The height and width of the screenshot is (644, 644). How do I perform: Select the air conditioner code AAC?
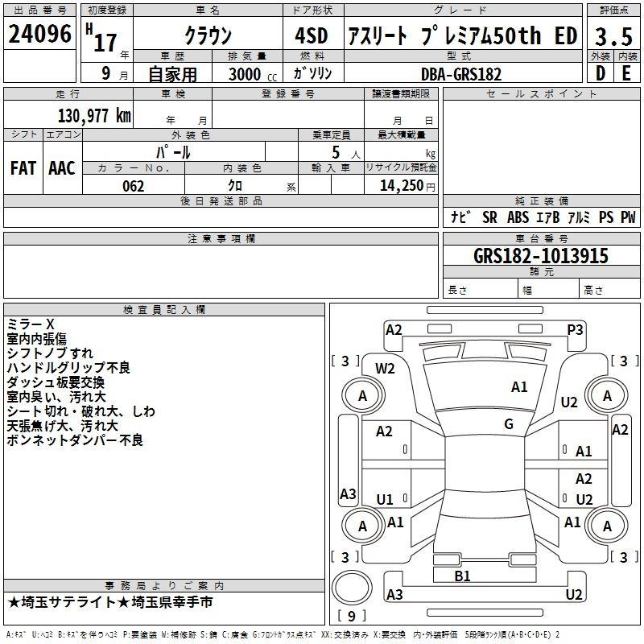pyautogui.click(x=62, y=168)
